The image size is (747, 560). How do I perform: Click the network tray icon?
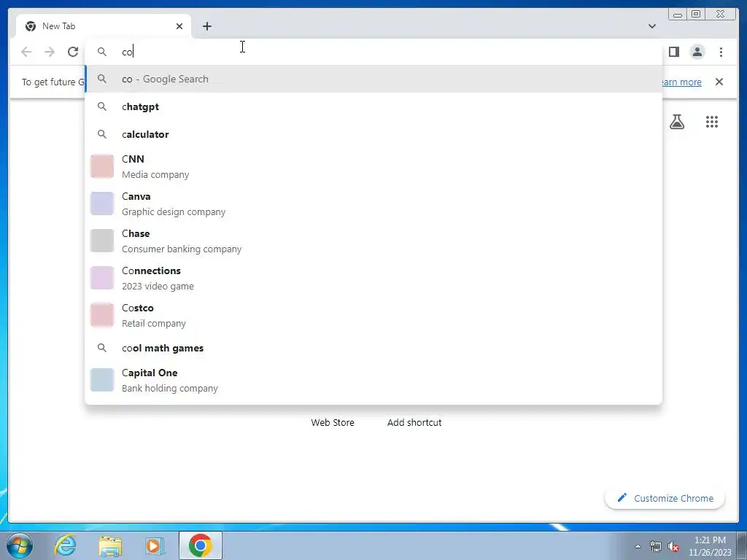(x=656, y=547)
